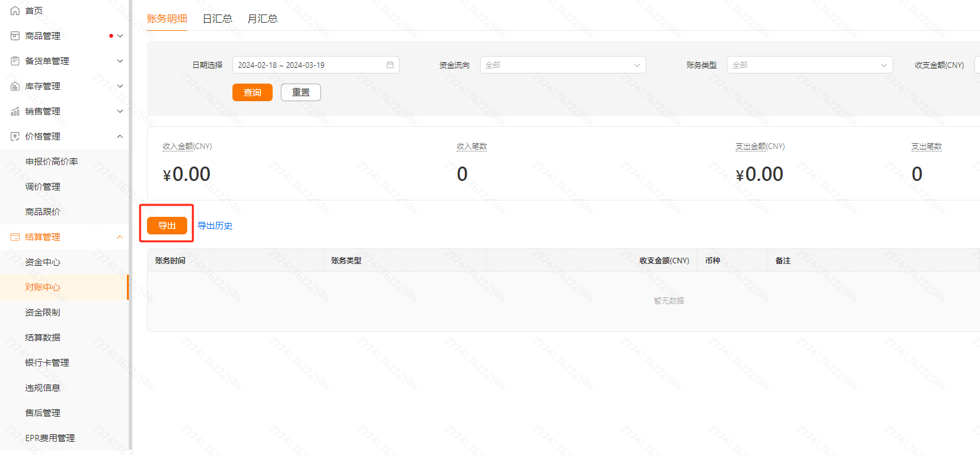Open the 资金流向 dropdown
The width and height of the screenshot is (980, 455).
pyautogui.click(x=563, y=65)
